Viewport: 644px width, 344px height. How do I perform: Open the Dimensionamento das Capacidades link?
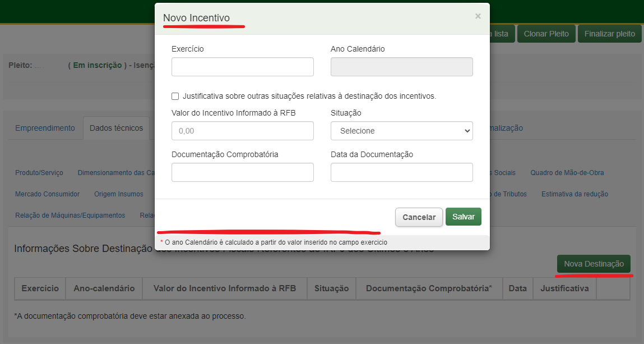[x=116, y=173]
